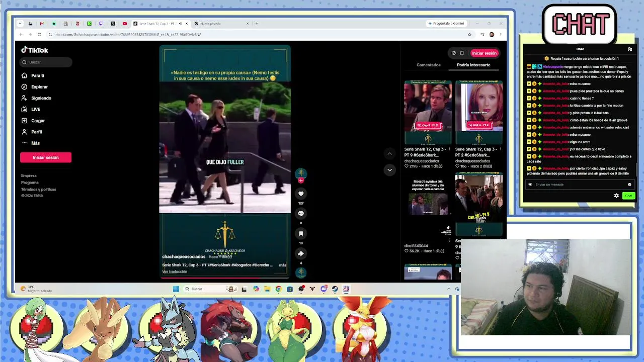Switch to the YouTube pinned tab
Image resolution: width=644 pixels, height=362 pixels.
[x=125, y=23]
